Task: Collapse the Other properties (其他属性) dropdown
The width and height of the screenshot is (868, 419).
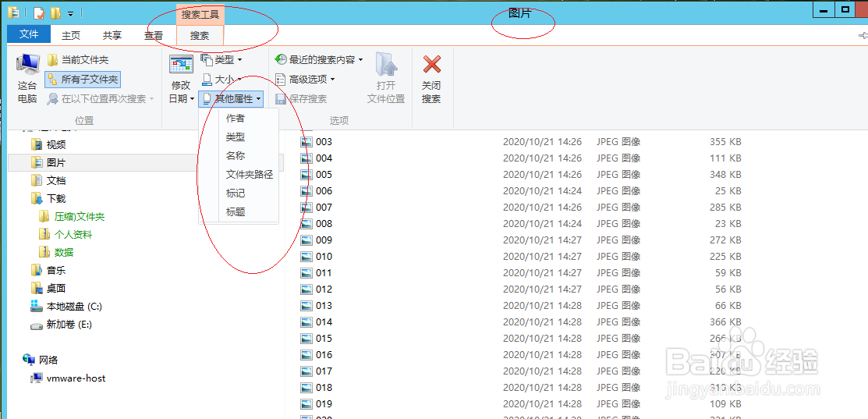Action: tap(232, 98)
